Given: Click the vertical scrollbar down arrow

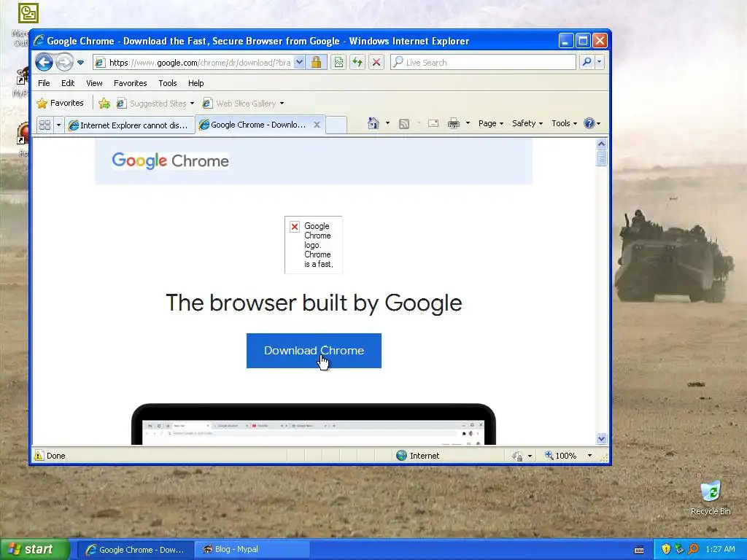Looking at the screenshot, I should pyautogui.click(x=601, y=438).
